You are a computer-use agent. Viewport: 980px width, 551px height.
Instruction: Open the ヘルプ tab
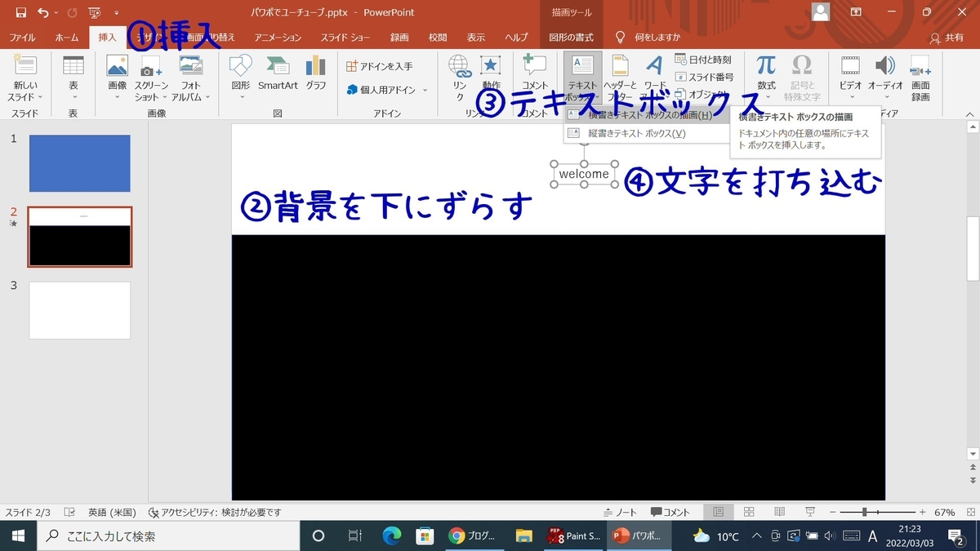[x=516, y=38]
